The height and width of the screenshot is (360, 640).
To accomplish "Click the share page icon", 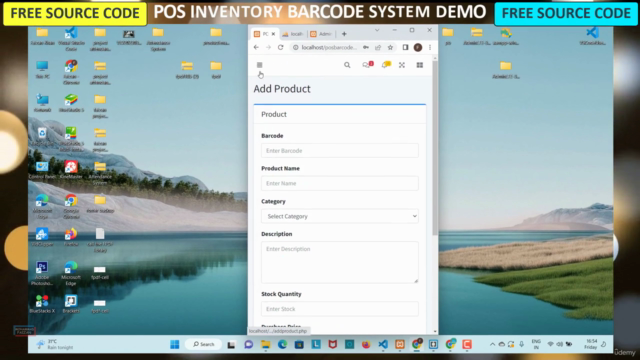I will tap(378, 47).
